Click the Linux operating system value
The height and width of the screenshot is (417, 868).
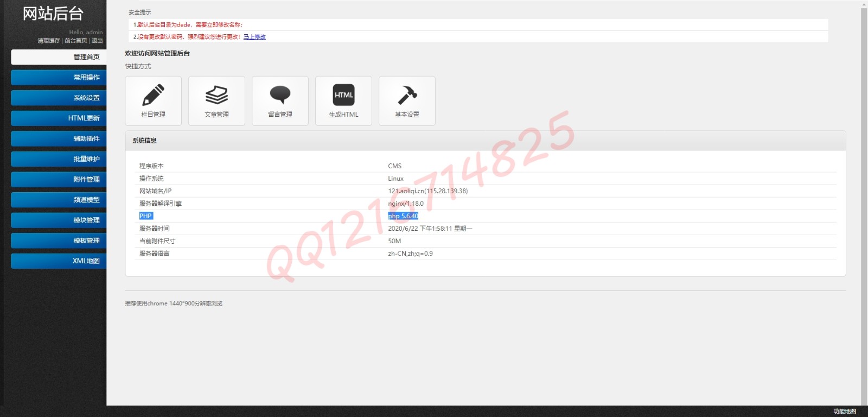(395, 179)
